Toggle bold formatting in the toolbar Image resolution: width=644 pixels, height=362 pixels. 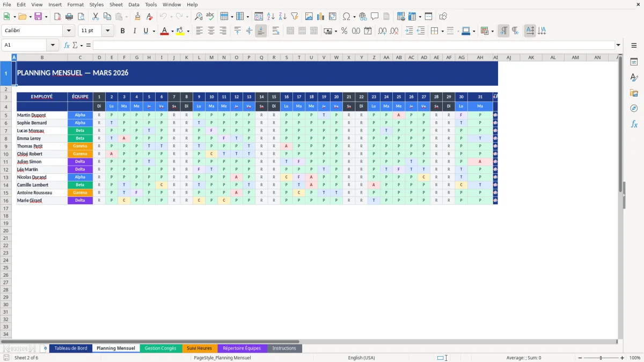[122, 31]
